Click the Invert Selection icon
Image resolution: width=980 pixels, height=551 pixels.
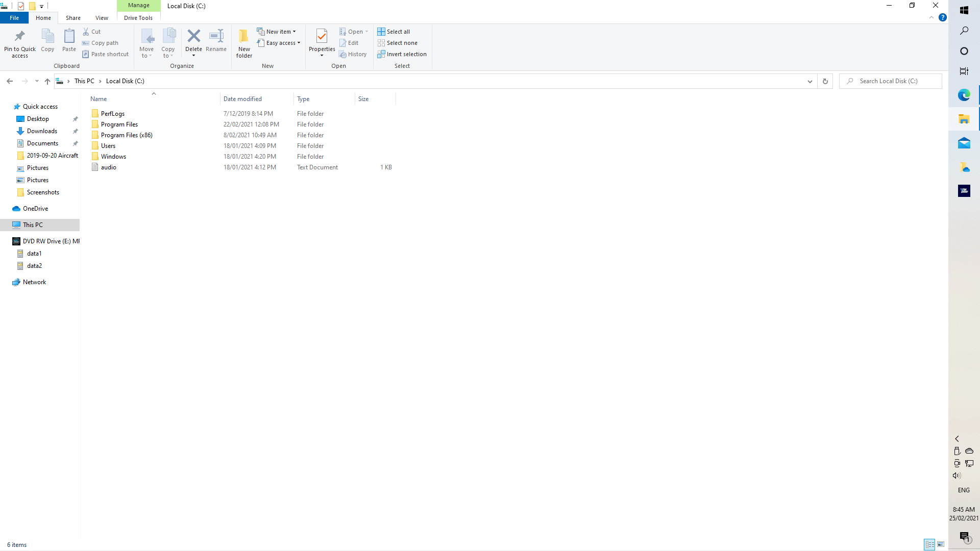coord(382,54)
